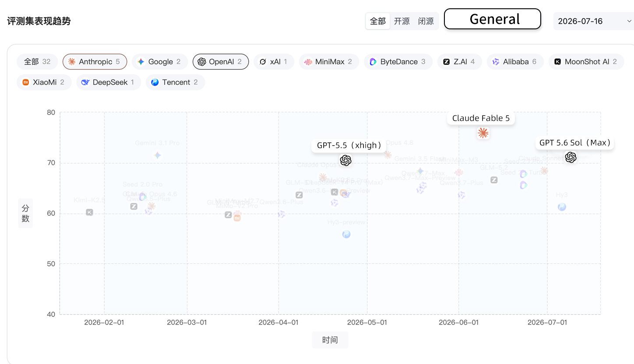634x364 pixels.
Task: Enable the XiaoMi vendor filter
Action: pos(44,82)
